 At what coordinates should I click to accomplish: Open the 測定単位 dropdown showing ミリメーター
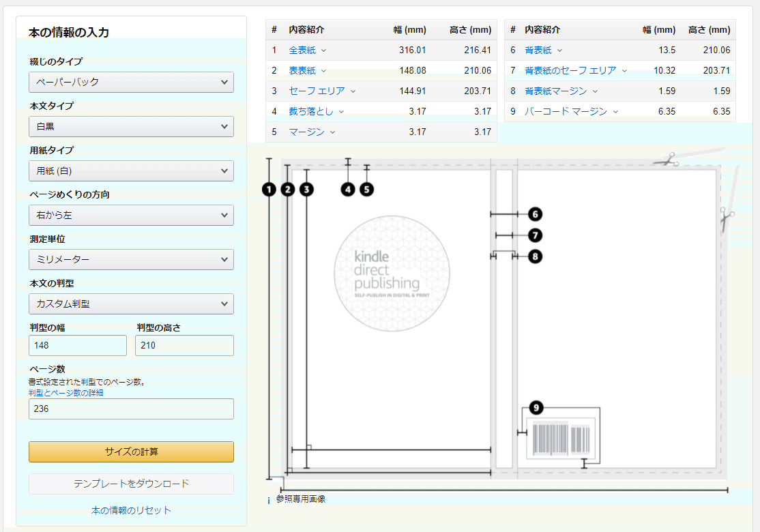[x=131, y=260]
